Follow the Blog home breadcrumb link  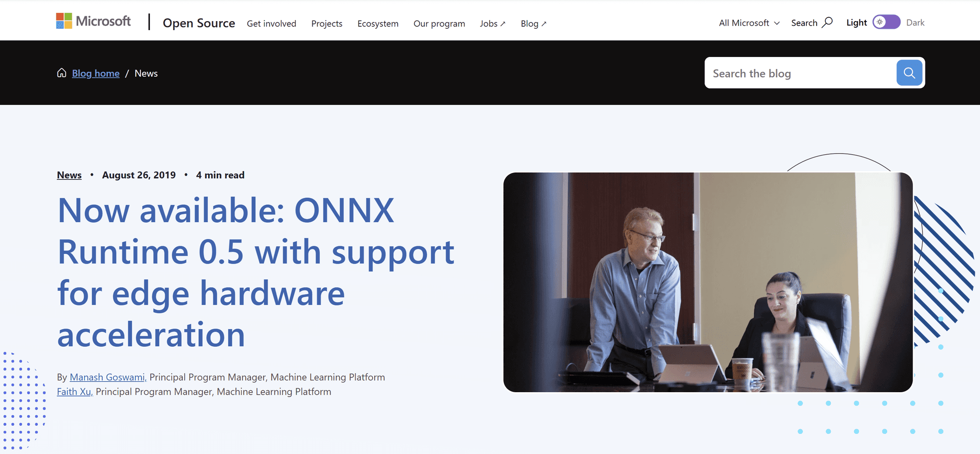click(x=96, y=73)
